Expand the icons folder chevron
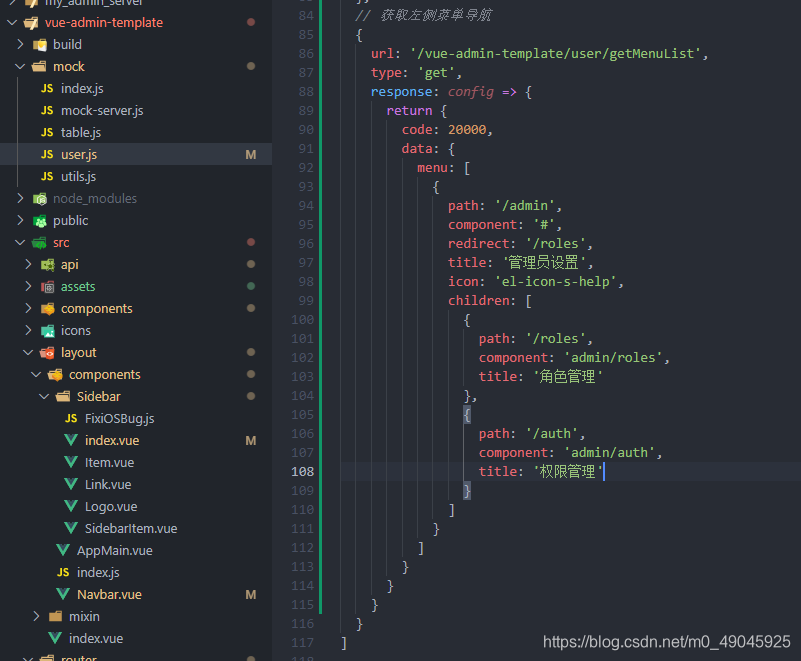 coord(28,330)
